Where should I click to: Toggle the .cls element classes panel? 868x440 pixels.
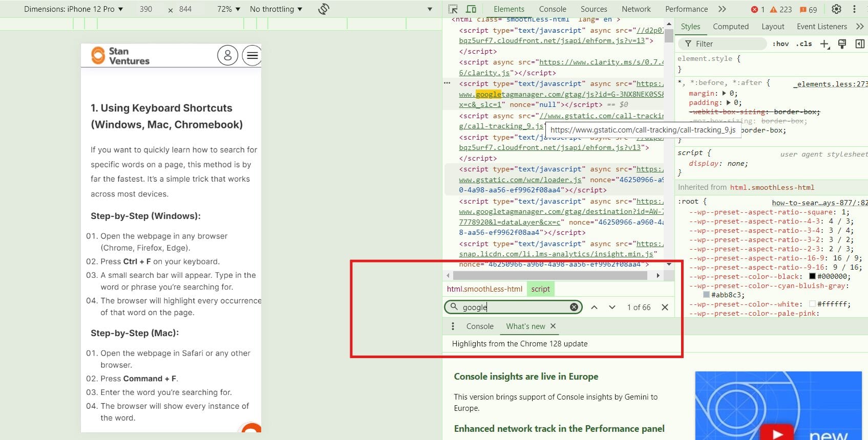(804, 44)
